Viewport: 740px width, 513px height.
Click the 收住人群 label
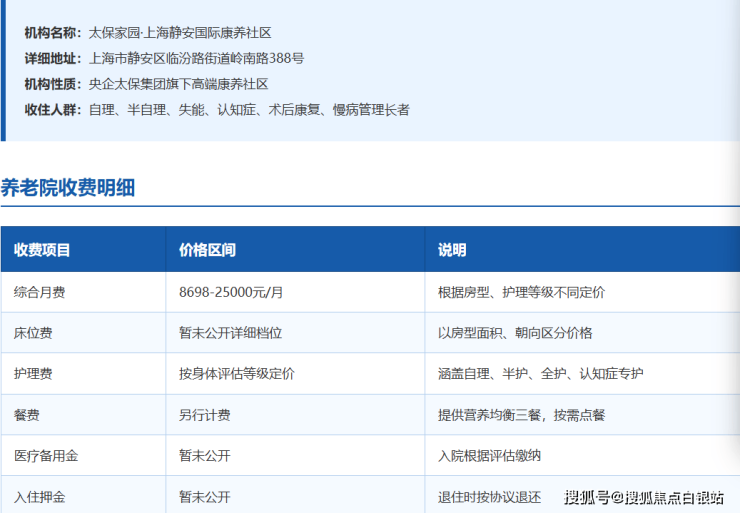tap(53, 110)
